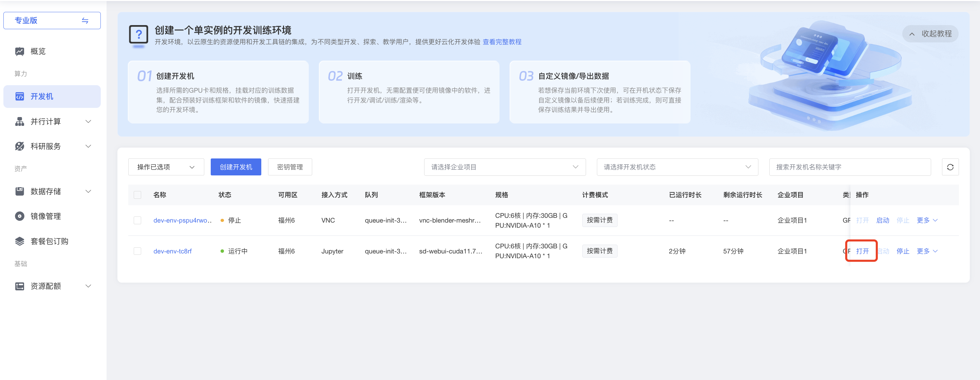Click the 镜像管理 disc icon
Screen dimensions: 980x380
[x=19, y=216]
